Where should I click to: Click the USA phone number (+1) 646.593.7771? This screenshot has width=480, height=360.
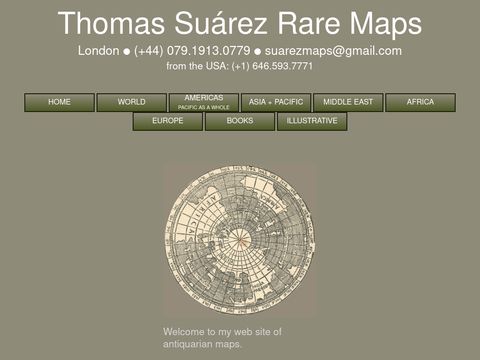point(272,66)
